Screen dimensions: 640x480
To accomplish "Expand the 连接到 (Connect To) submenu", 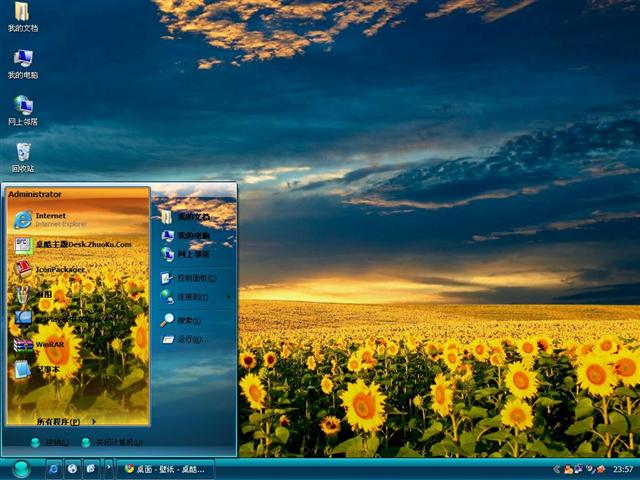I will 193,297.
